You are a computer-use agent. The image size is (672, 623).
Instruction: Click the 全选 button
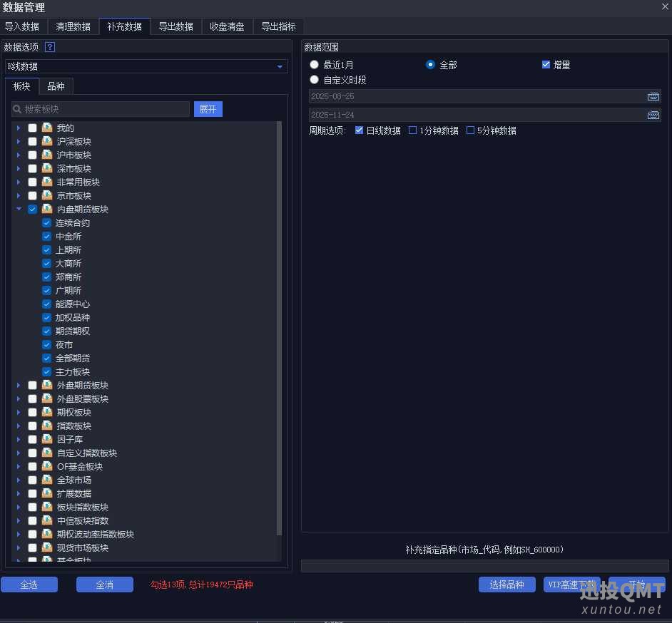click(29, 585)
